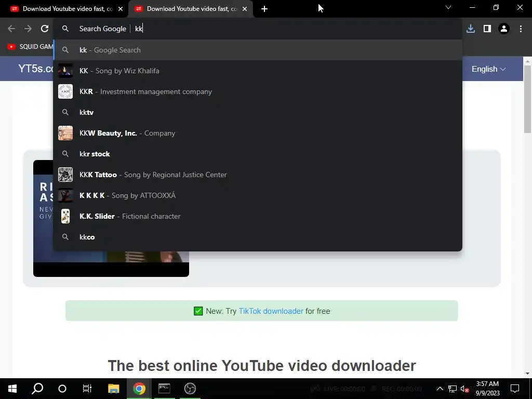Toggle the browser side panel icon
The width and height of the screenshot is (532, 399).
tap(487, 29)
